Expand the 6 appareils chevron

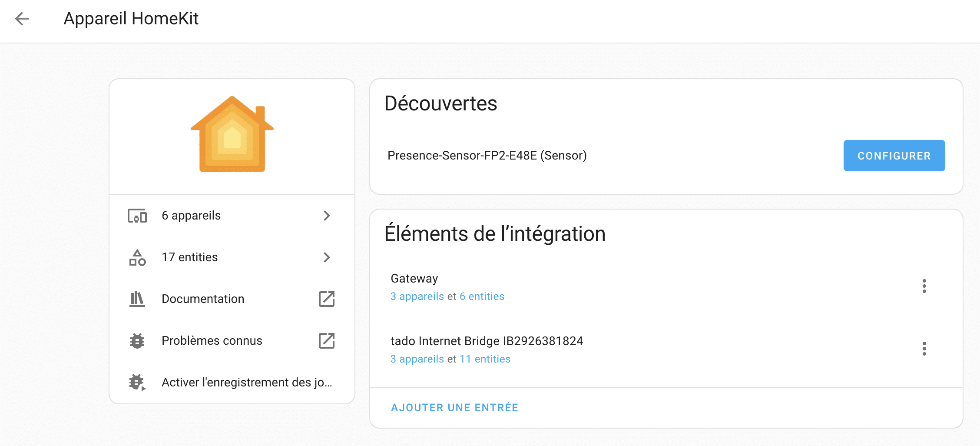[x=327, y=216]
